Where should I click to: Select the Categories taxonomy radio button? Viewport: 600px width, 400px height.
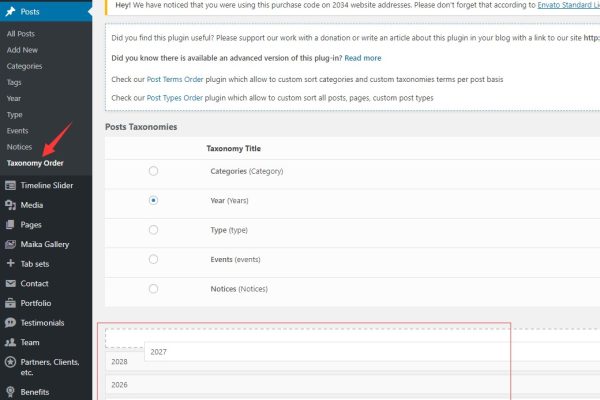pos(153,171)
